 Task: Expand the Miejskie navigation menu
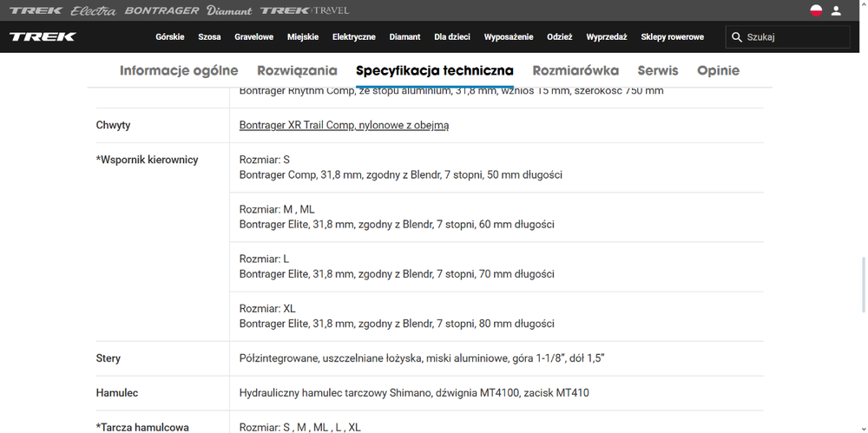pyautogui.click(x=303, y=37)
